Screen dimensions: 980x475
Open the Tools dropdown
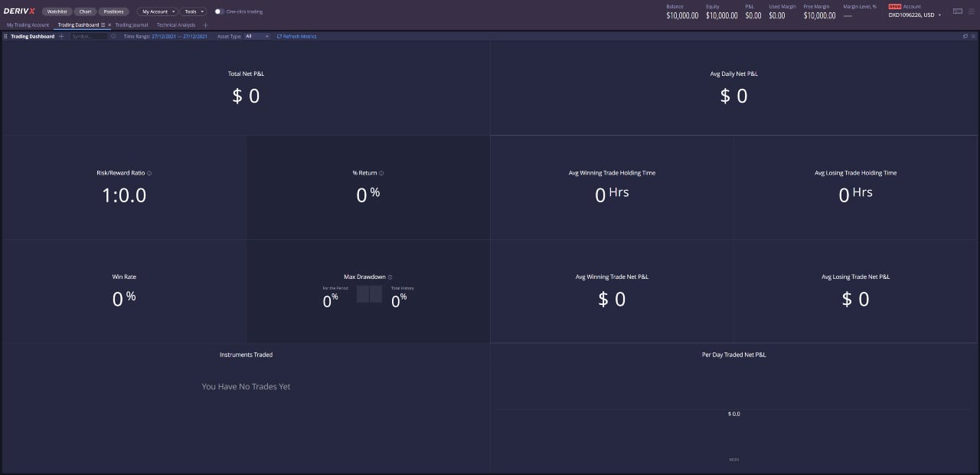click(193, 11)
